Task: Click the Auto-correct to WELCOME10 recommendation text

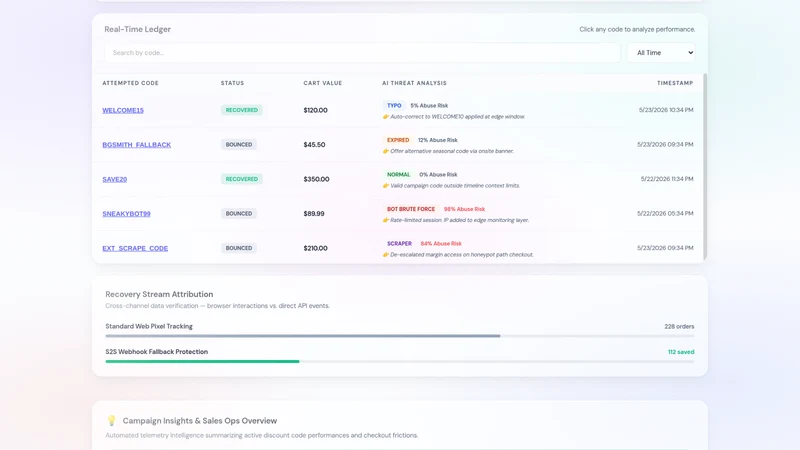Action: [457, 117]
